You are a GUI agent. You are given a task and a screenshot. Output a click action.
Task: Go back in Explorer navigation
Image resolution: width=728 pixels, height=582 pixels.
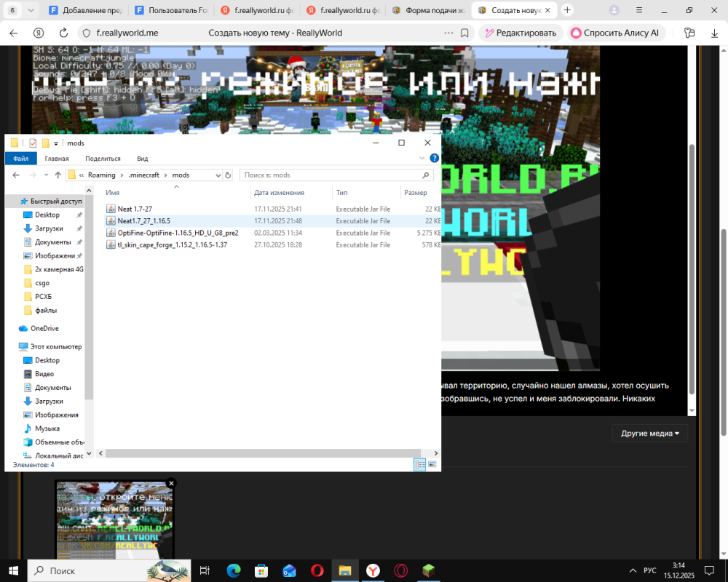coord(16,175)
